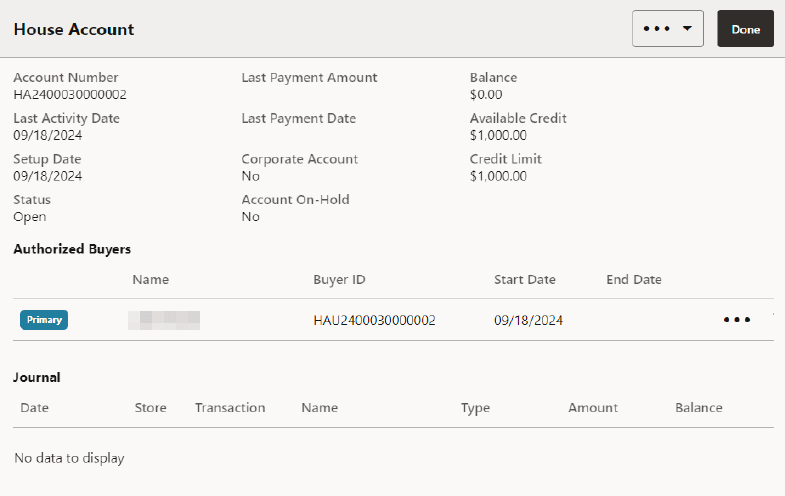The height and width of the screenshot is (496, 785).
Task: Click the Authorized Buyers section heading
Action: 72,249
